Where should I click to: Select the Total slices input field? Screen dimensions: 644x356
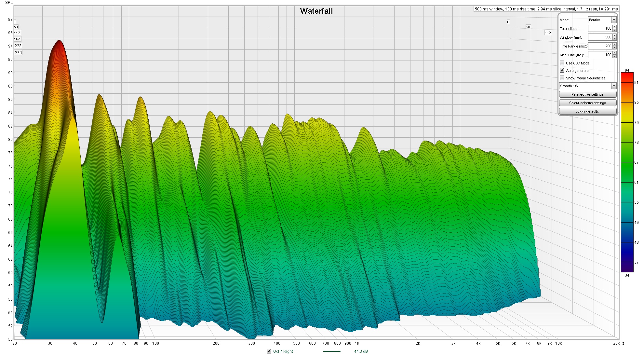coord(600,29)
